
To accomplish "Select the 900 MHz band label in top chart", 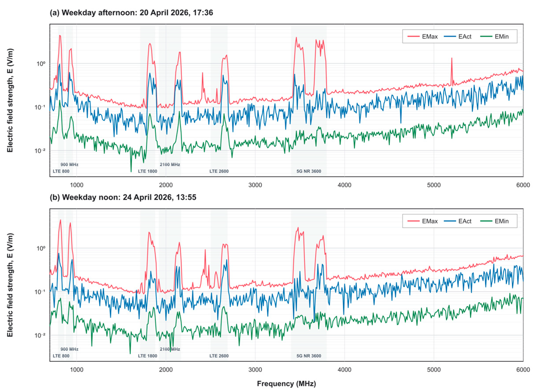I will (x=69, y=164).
